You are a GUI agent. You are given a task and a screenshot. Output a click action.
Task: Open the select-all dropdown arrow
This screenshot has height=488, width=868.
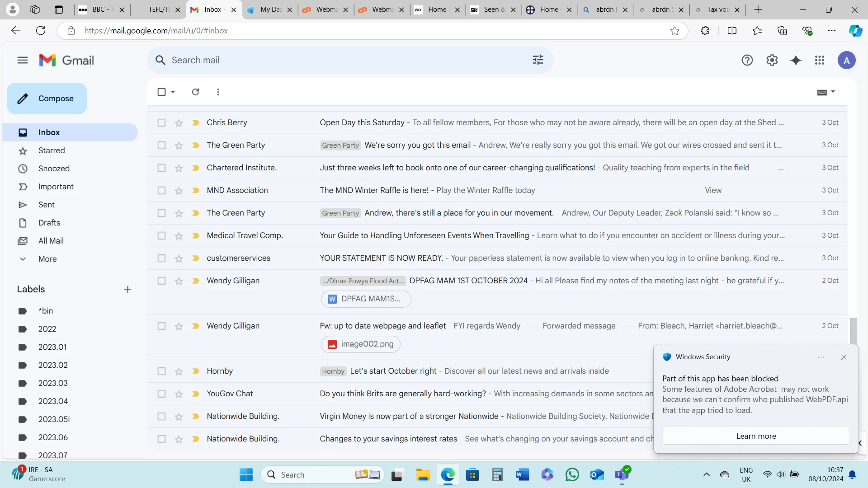173,92
